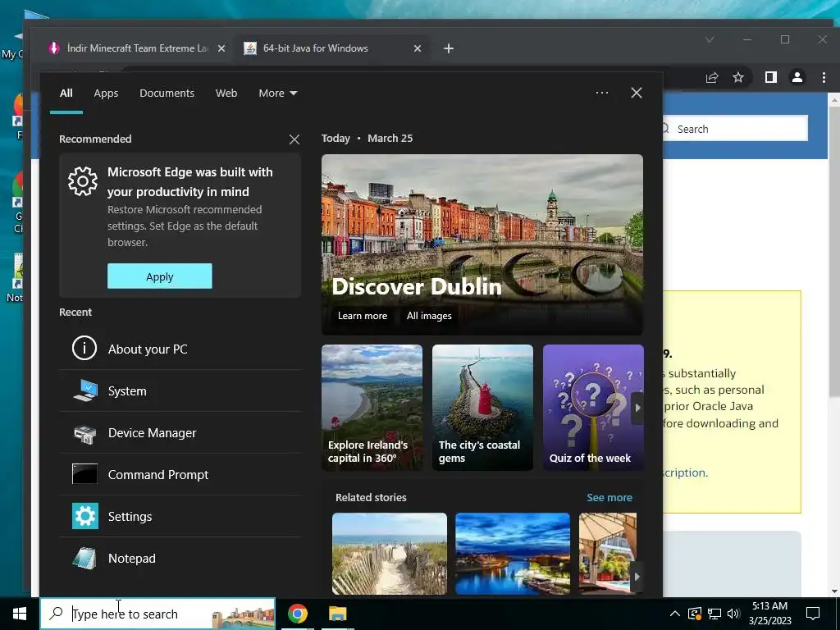Click the Type here to search box

point(158,614)
